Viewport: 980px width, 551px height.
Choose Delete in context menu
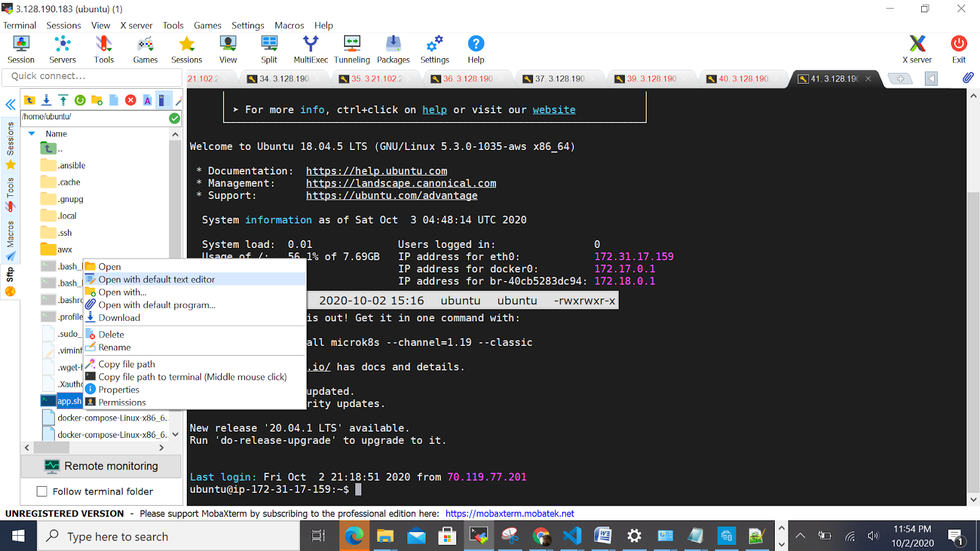click(x=195, y=334)
